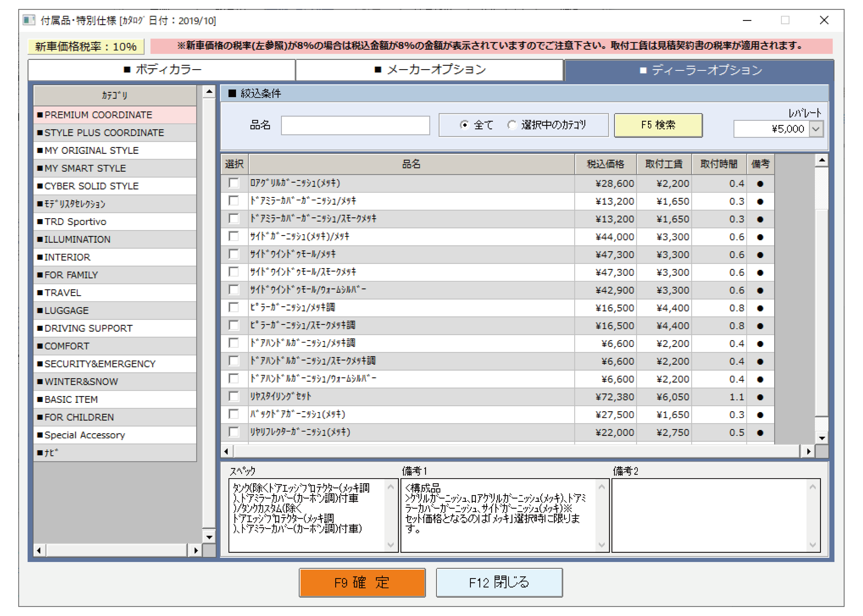Select WINTER&SNOW category

coord(115,382)
